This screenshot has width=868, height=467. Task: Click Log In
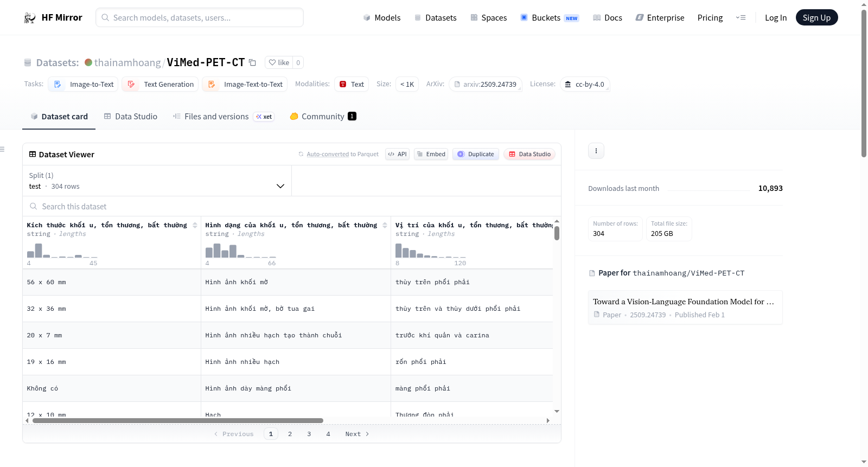tap(776, 18)
